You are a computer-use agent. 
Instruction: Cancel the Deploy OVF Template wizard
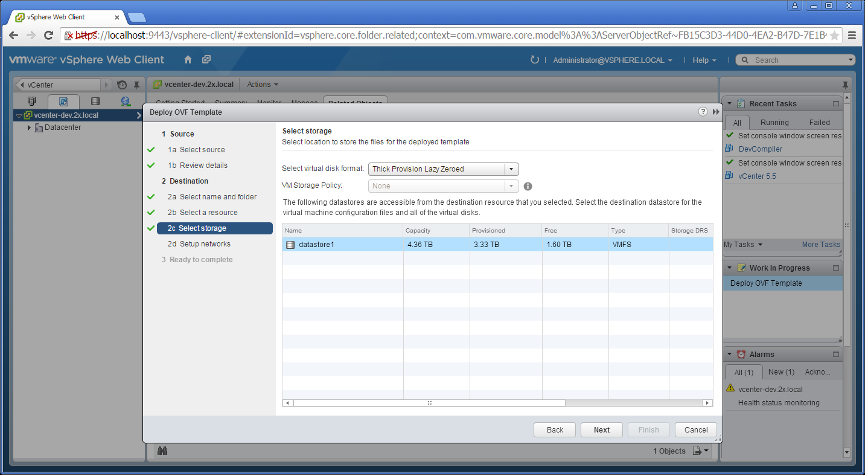(x=696, y=430)
